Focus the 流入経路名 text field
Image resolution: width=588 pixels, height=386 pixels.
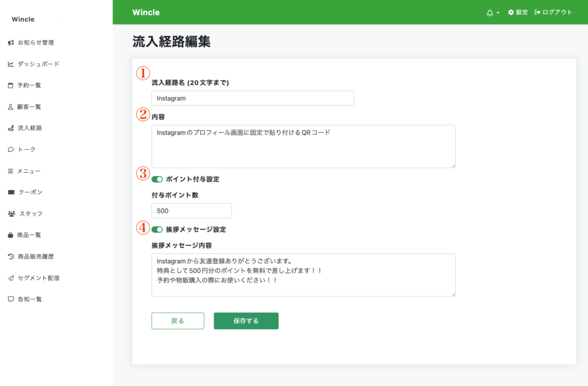click(x=253, y=98)
